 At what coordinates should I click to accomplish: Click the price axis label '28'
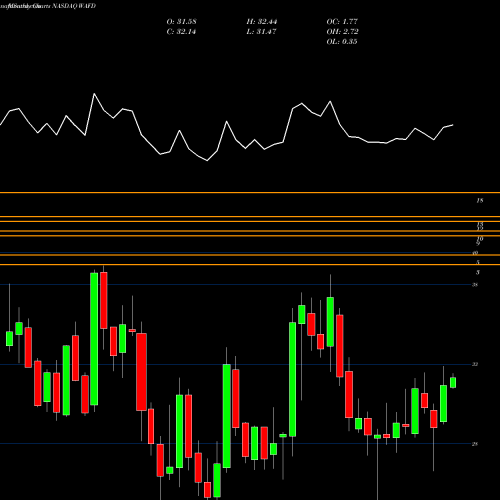(x=475, y=444)
